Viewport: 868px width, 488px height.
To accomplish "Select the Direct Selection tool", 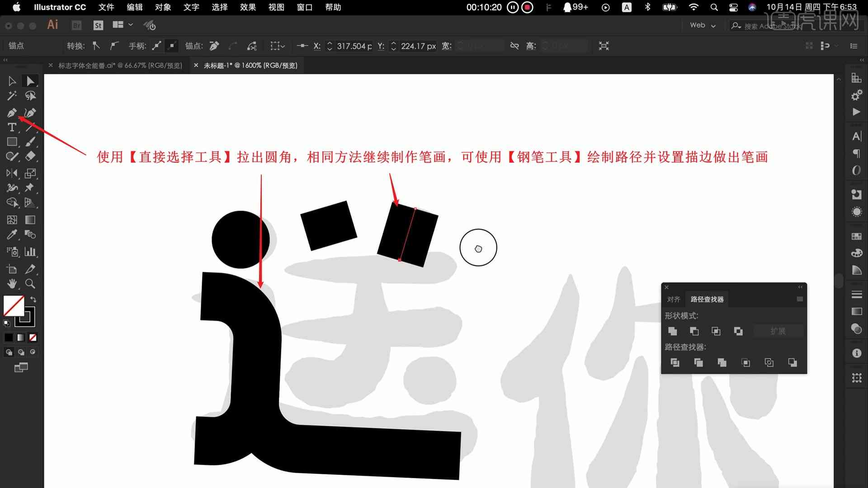I will click(30, 81).
